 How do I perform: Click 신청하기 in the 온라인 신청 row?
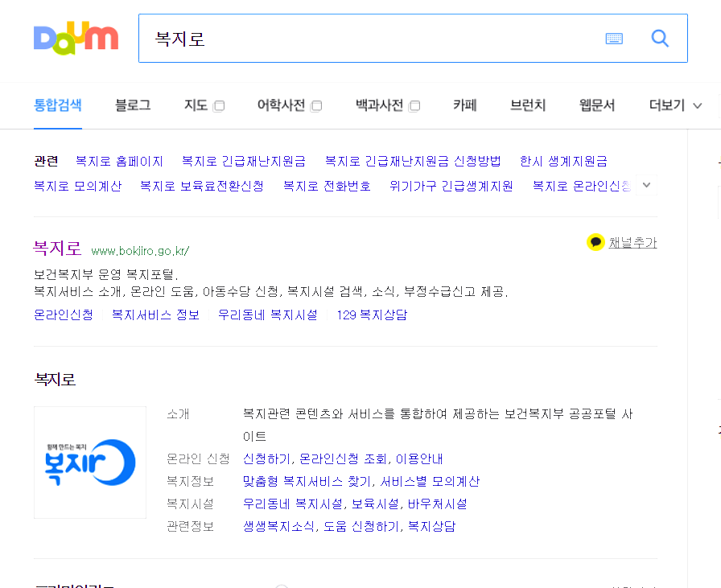pos(266,458)
